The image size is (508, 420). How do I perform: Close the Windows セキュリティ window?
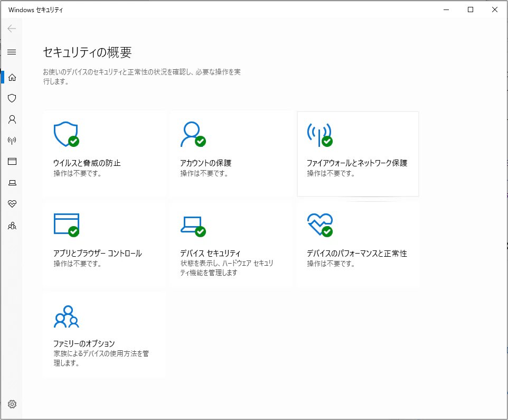point(495,10)
